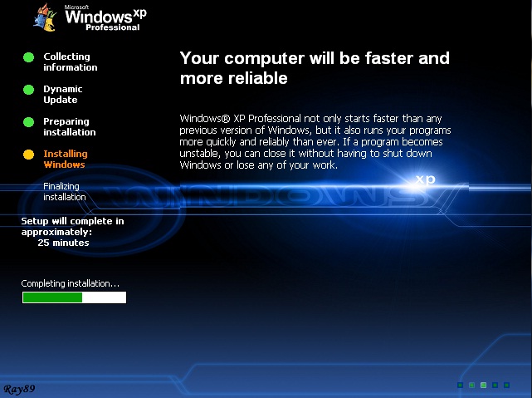Click the first blue slide indicator square
Screen dimensions: 532x398
coord(460,385)
